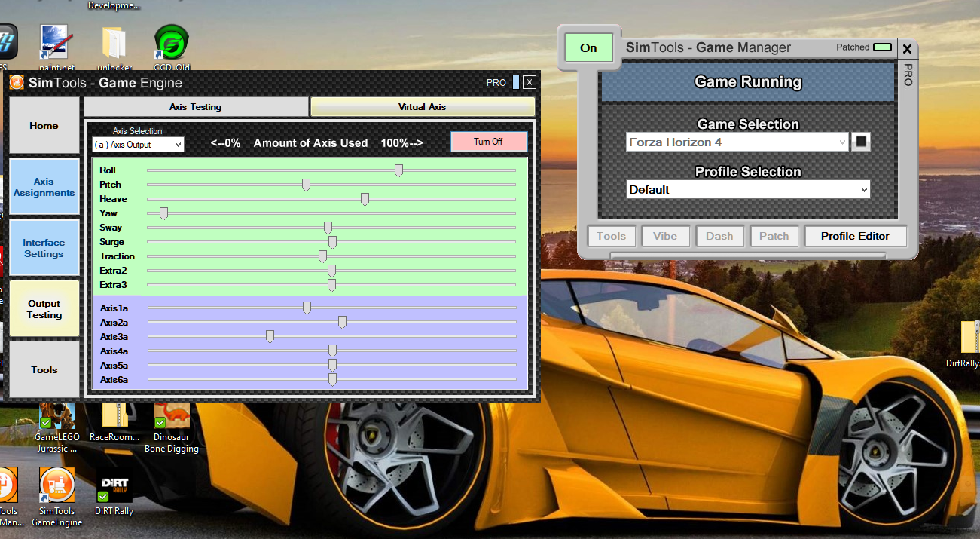
Task: Open the Dinosaur Bone Digging desktop icon
Action: tap(172, 427)
